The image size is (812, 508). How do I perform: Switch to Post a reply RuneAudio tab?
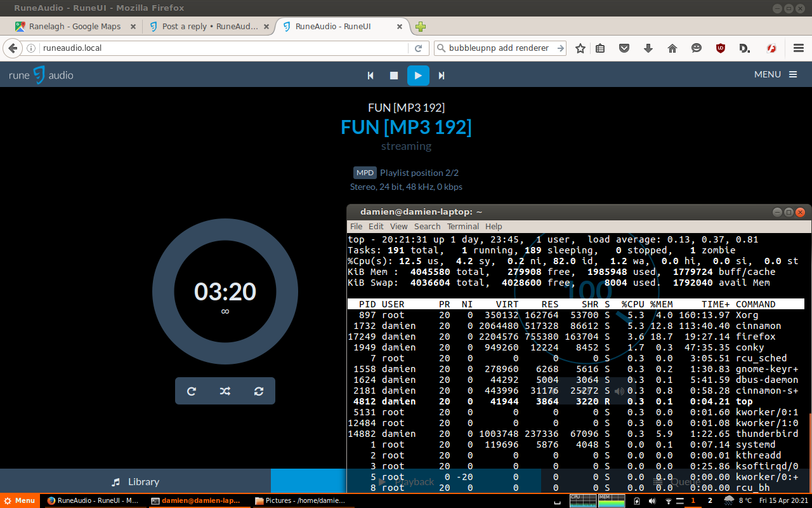click(210, 27)
